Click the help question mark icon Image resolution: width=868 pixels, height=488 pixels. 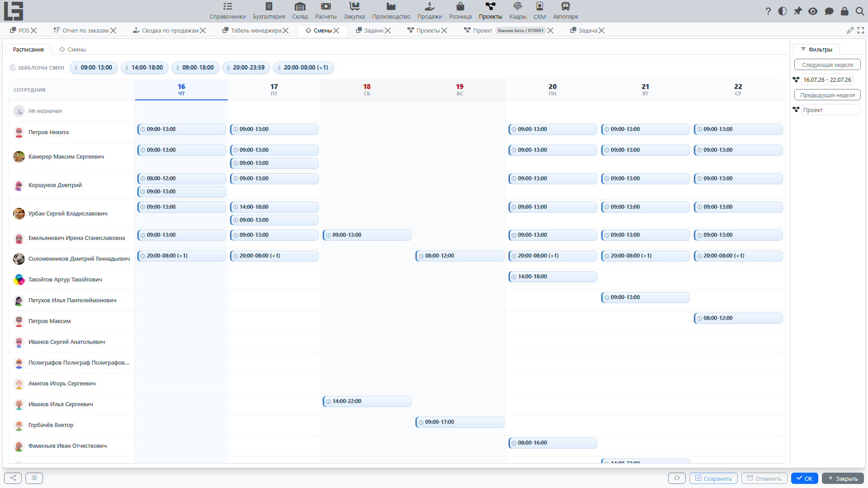tap(768, 11)
